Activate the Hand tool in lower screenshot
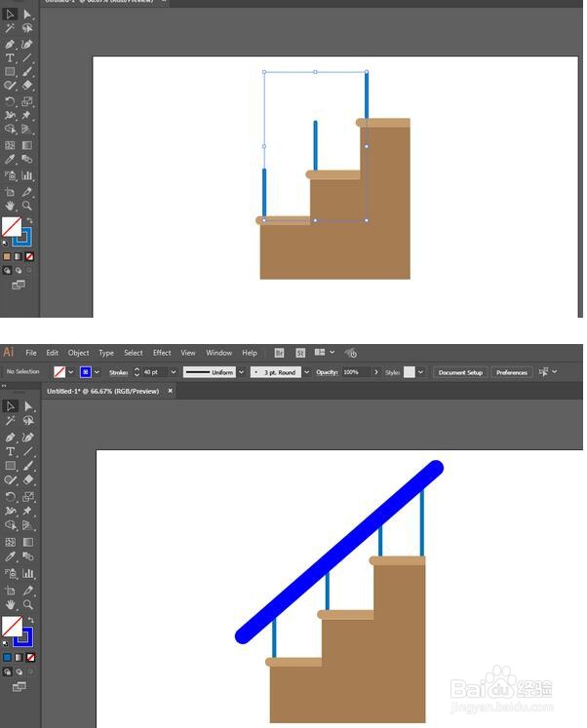This screenshot has height=728, width=587. pos(10,604)
